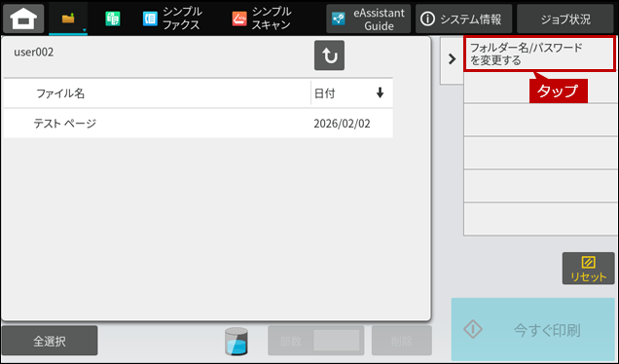Image resolution: width=619 pixels, height=364 pixels.
Task: Open システム情報 tab
Action: click(463, 18)
